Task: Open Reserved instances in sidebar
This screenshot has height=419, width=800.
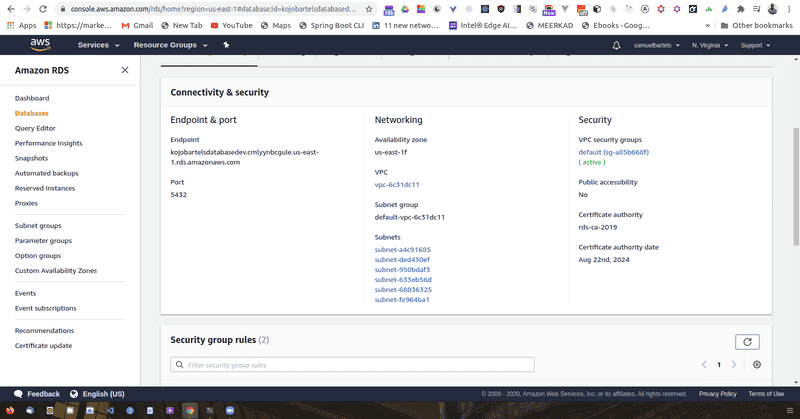Action: (x=45, y=188)
